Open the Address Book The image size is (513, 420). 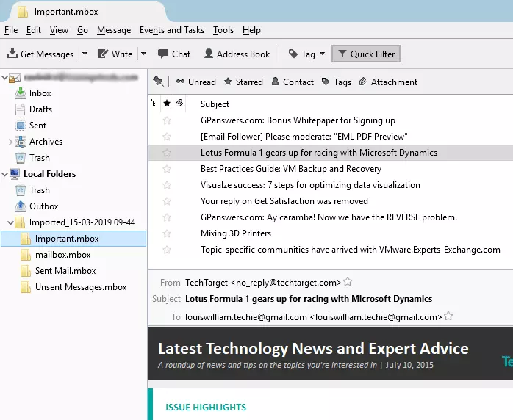pyautogui.click(x=237, y=54)
